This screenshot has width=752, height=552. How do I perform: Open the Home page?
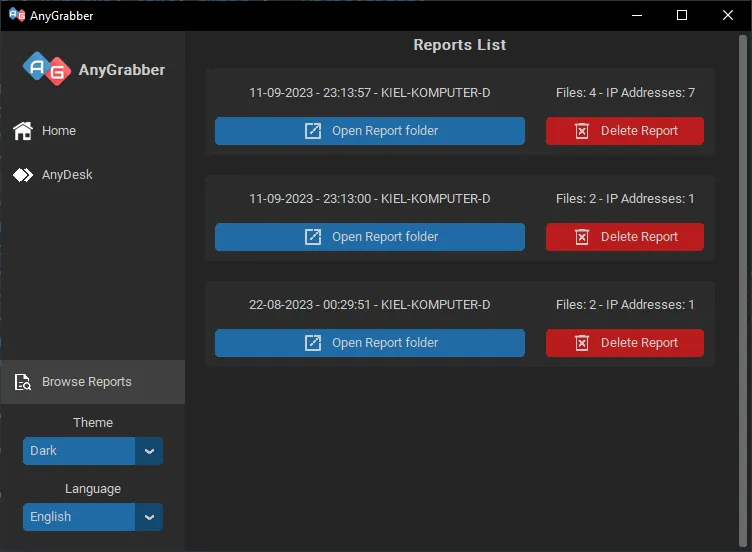[93, 130]
